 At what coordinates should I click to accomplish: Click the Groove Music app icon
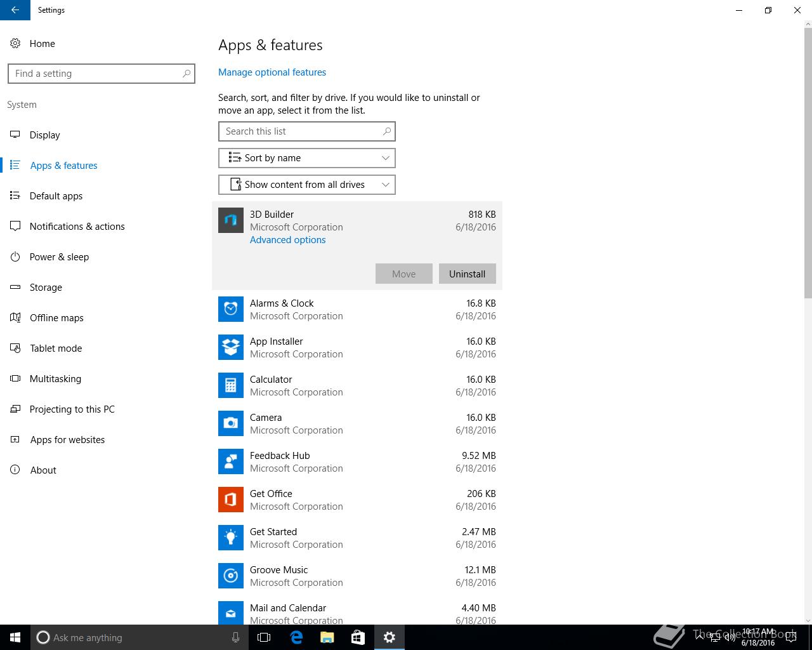[231, 576]
